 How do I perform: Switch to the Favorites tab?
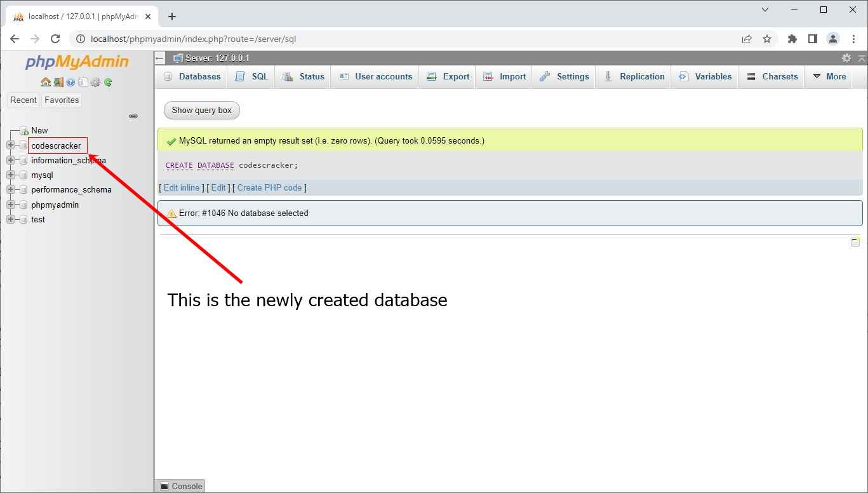pyautogui.click(x=61, y=100)
